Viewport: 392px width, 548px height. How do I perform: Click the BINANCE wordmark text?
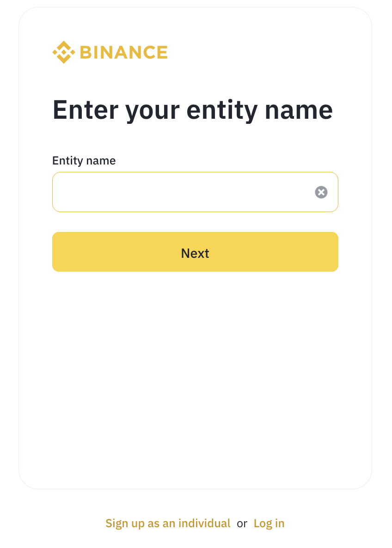click(x=123, y=52)
